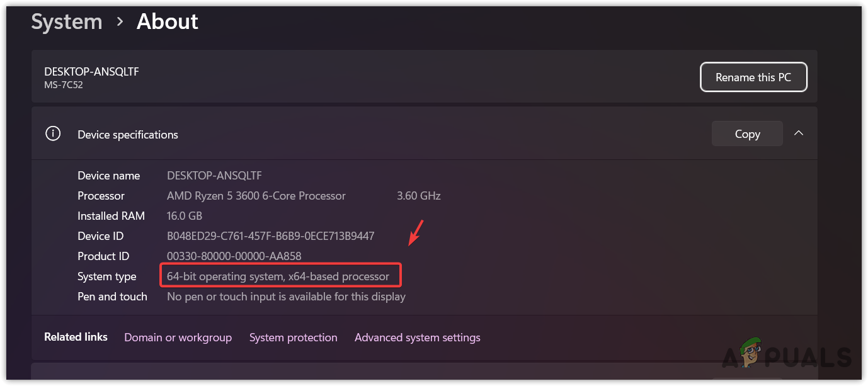The image size is (868, 386).
Task: Copy the device specifications
Action: click(747, 134)
